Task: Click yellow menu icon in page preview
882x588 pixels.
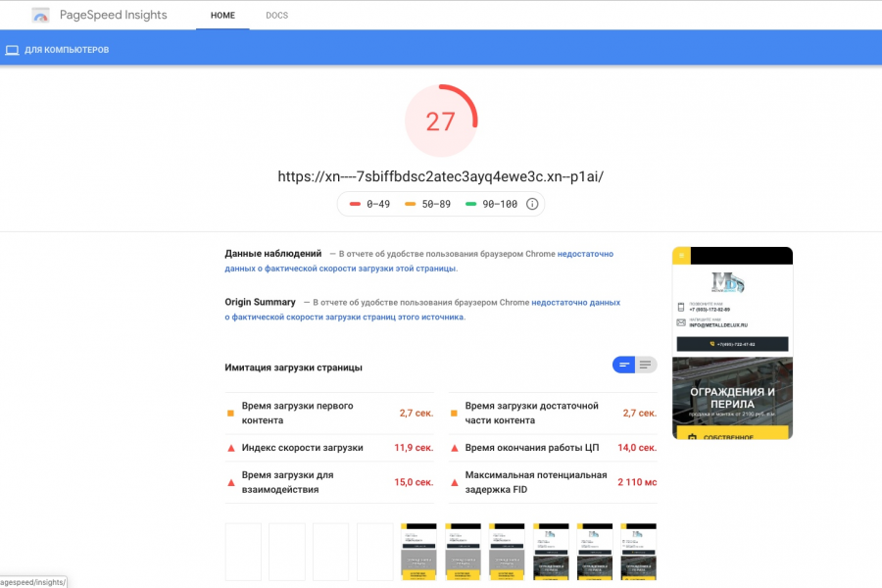Action: [681, 256]
